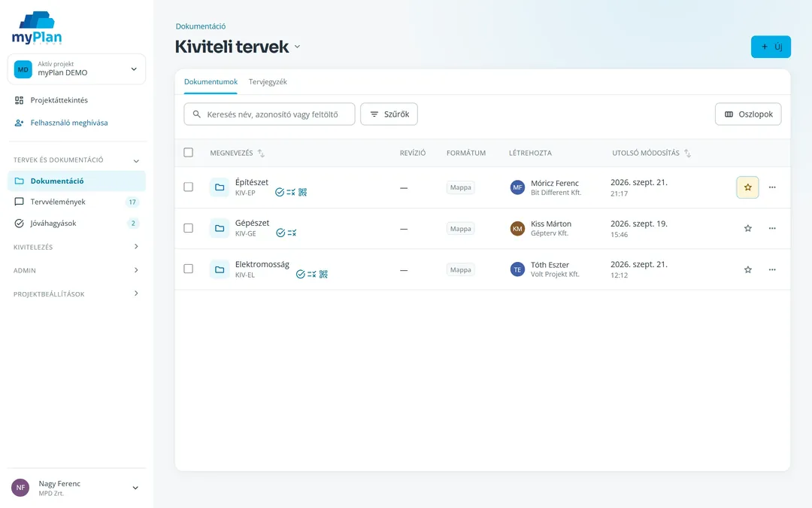Select Dokumentáció in the sidebar

coord(77,181)
